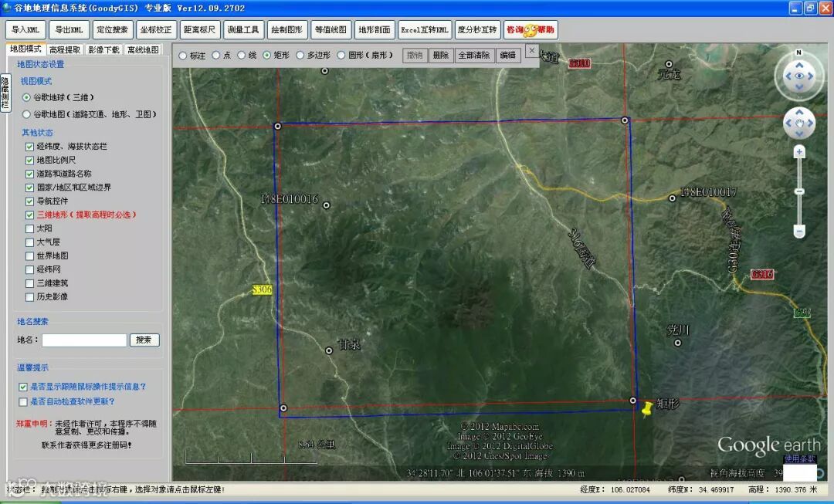Open the 地形剖面 tool
Screen dimensions: 834x504
coord(375,30)
